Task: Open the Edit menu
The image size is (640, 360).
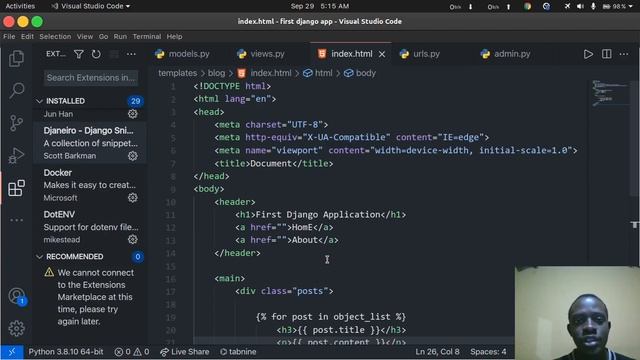Action: tap(27, 37)
